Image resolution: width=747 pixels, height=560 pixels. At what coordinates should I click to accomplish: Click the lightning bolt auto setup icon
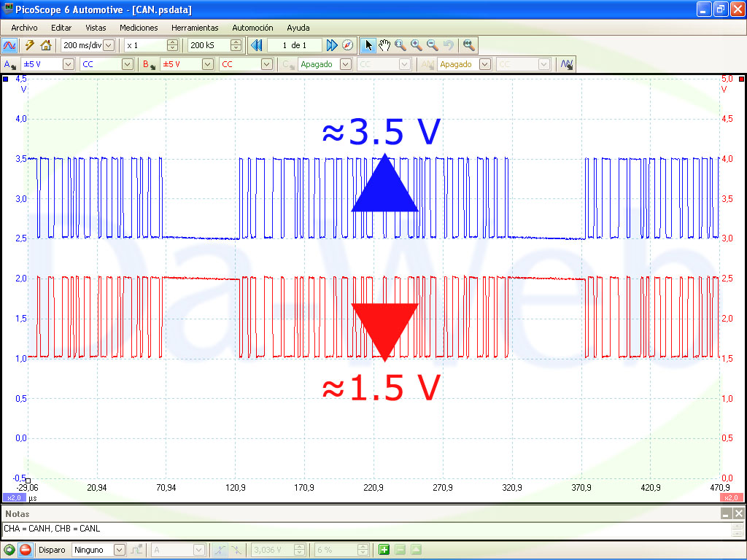tap(30, 45)
